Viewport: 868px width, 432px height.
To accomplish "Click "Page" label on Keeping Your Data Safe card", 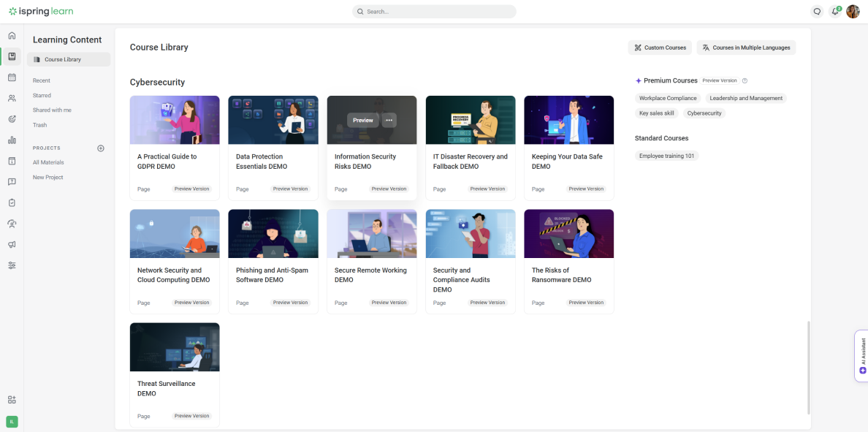I will (x=538, y=189).
